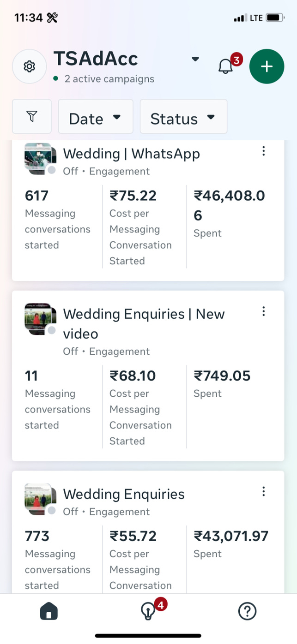
Task: Expand TSAdAcc account switcher arrow
Action: 195,59
